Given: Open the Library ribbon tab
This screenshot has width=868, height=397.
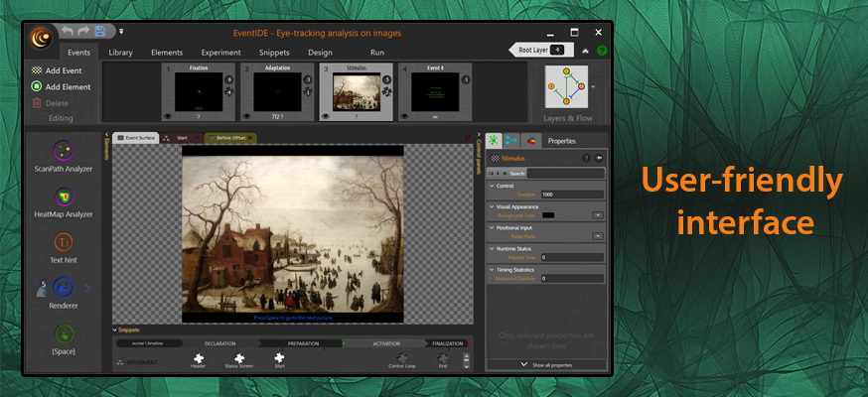Looking at the screenshot, I should click(x=121, y=53).
